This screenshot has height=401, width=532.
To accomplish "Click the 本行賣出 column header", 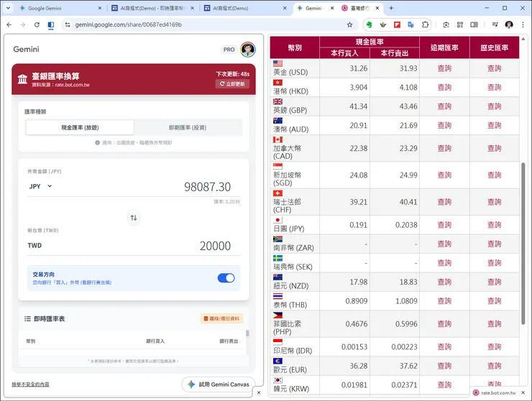I will pos(395,53).
